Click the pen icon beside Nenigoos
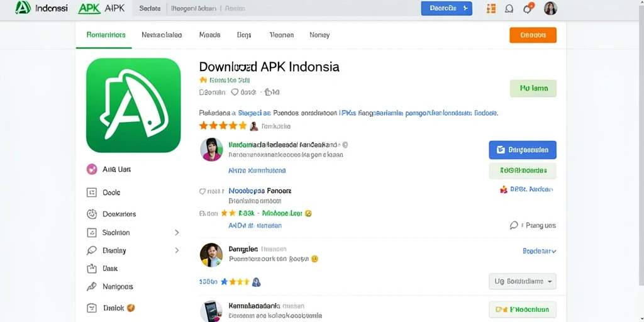644x322 pixels. click(92, 287)
